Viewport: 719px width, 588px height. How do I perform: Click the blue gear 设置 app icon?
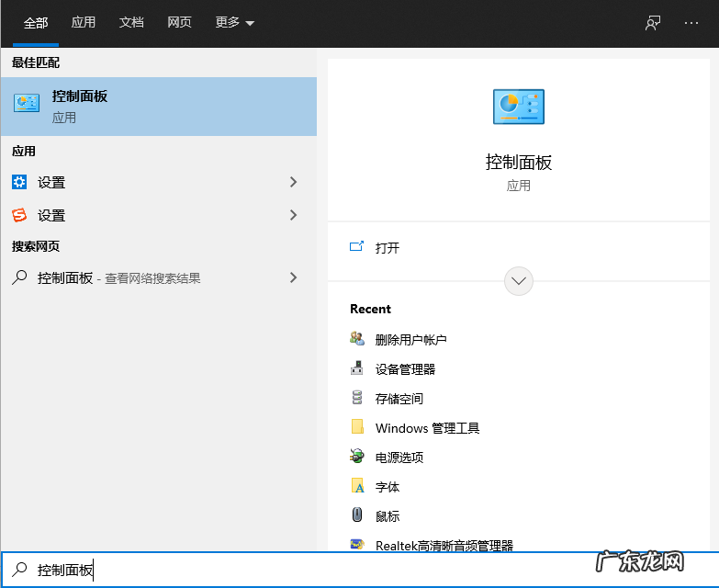[x=19, y=182]
